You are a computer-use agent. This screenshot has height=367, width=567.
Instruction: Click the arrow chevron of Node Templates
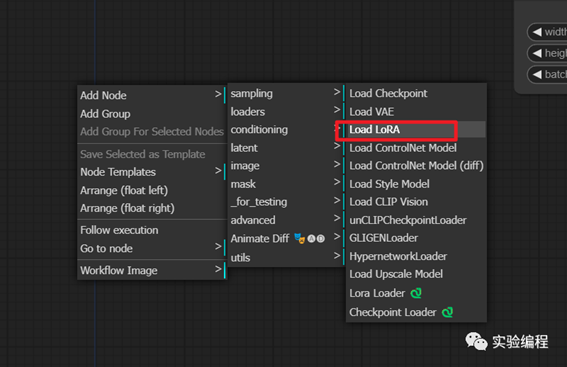click(218, 170)
